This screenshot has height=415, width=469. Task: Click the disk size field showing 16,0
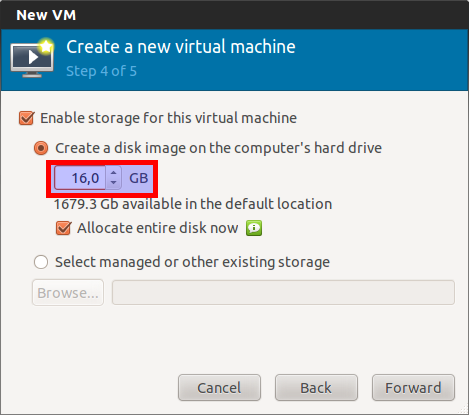point(80,178)
